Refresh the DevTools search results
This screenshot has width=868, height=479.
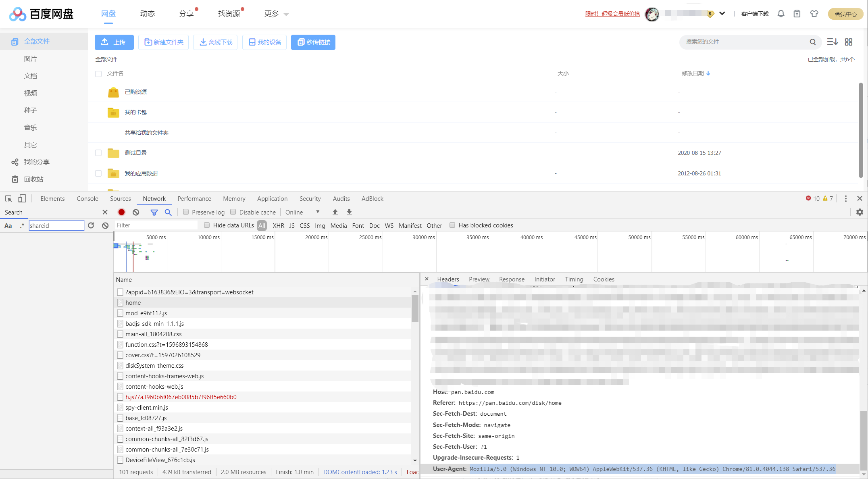pyautogui.click(x=91, y=225)
